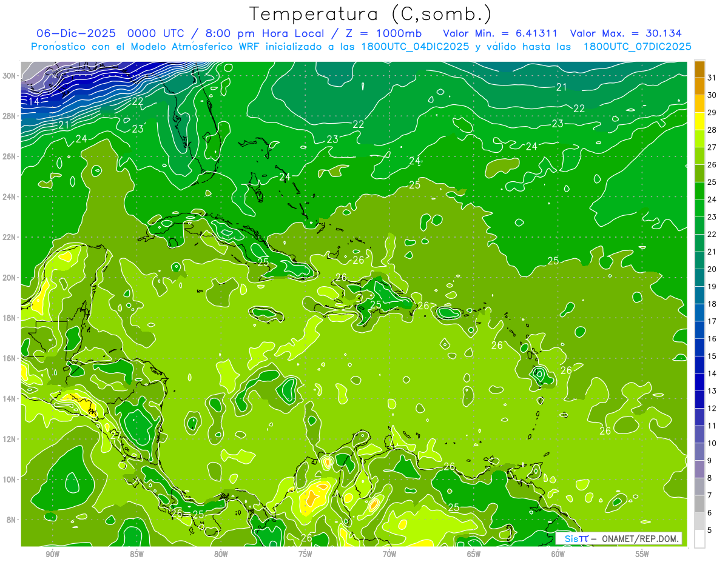The height and width of the screenshot is (562, 728).
Task: Click the "22N" latitude axis label
Action: (x=10, y=237)
